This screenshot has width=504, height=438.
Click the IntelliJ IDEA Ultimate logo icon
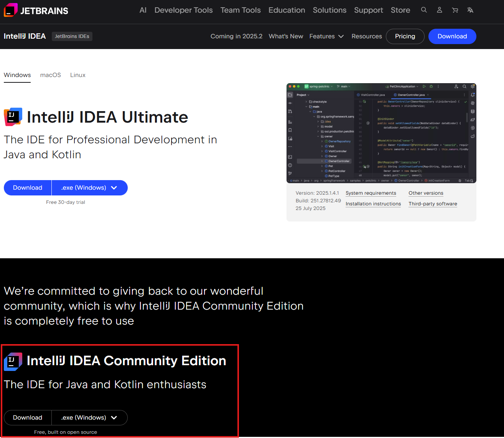pyautogui.click(x=13, y=117)
